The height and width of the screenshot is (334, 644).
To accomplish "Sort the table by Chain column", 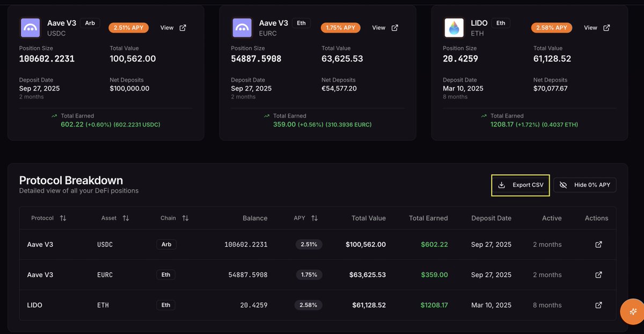I will 185,218.
